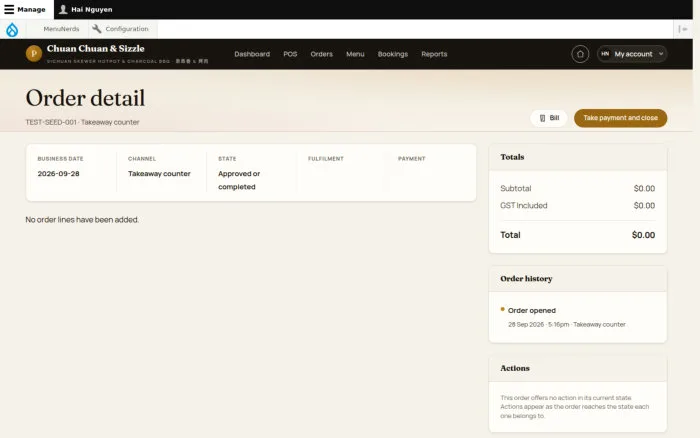700x438 pixels.
Task: Open the Orders nav item
Action: point(321,54)
